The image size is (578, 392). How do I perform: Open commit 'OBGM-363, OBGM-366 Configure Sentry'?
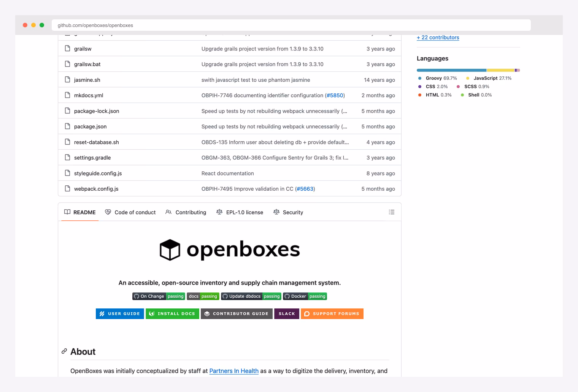coord(275,158)
